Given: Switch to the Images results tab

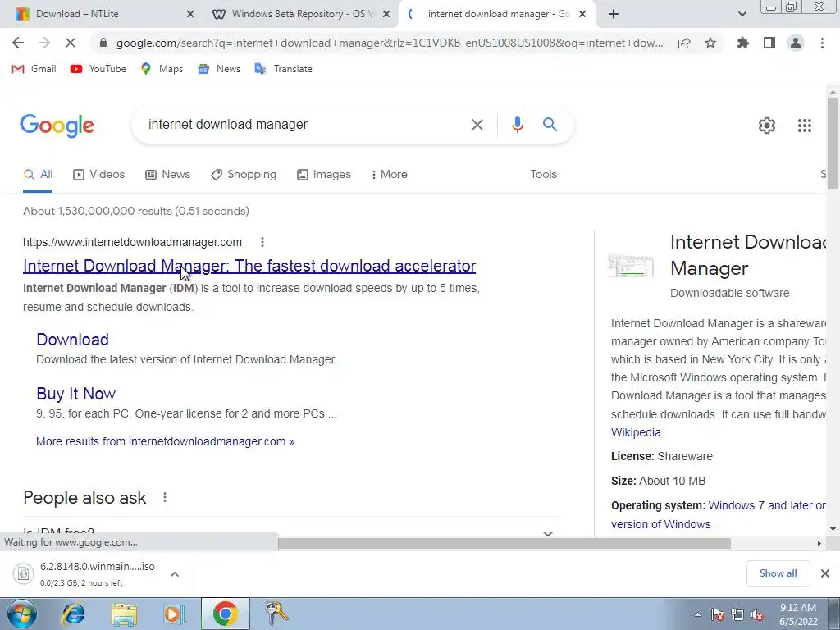Looking at the screenshot, I should pos(324,175).
